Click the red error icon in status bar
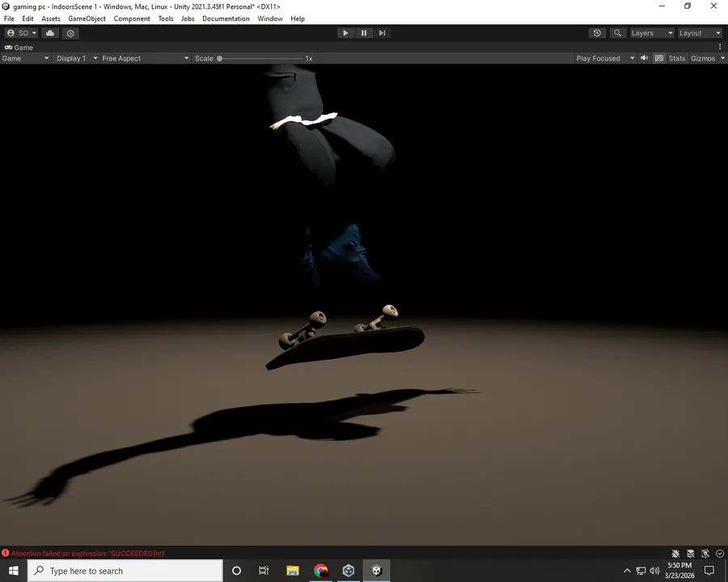This screenshot has width=728, height=582. [x=6, y=553]
